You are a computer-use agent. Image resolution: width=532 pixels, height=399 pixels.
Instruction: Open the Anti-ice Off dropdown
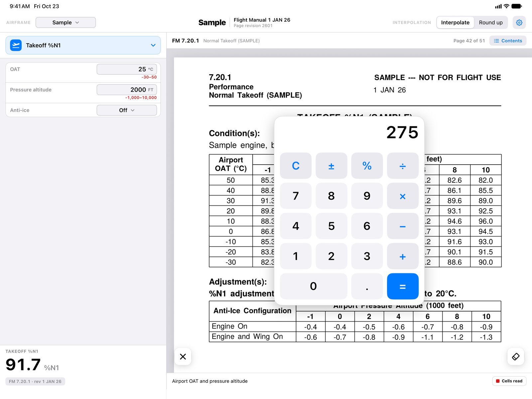(127, 110)
